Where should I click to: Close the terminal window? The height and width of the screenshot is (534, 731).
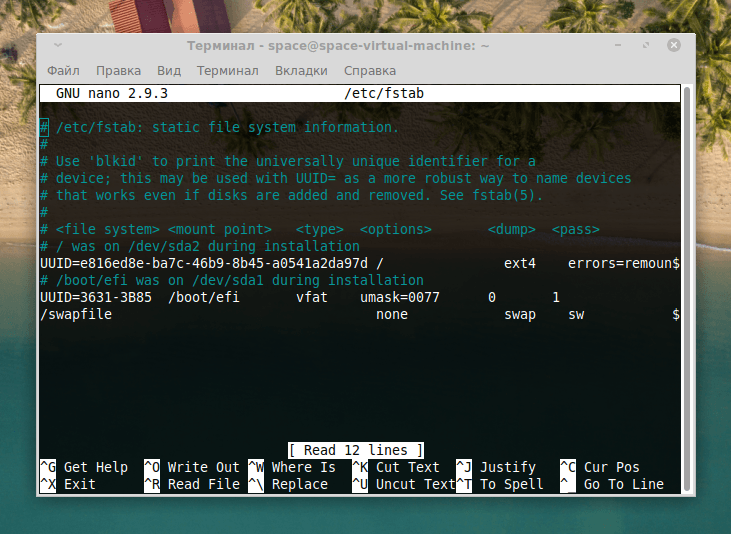pyautogui.click(x=674, y=45)
